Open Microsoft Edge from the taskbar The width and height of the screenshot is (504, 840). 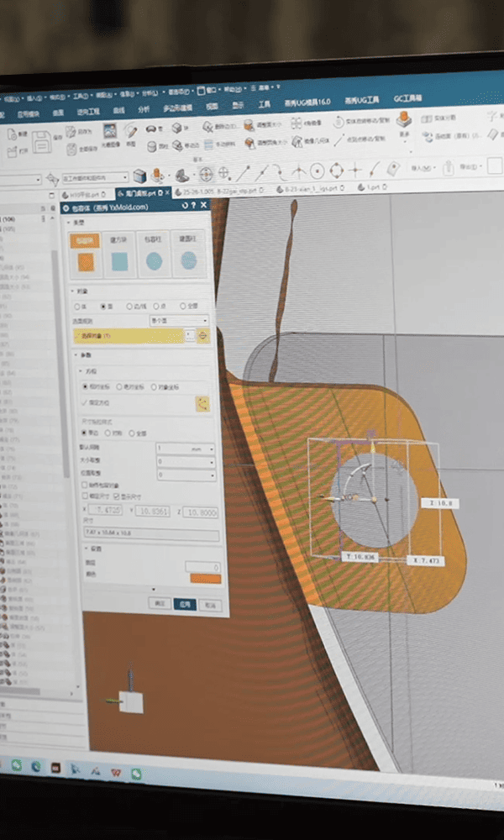[x=35, y=767]
